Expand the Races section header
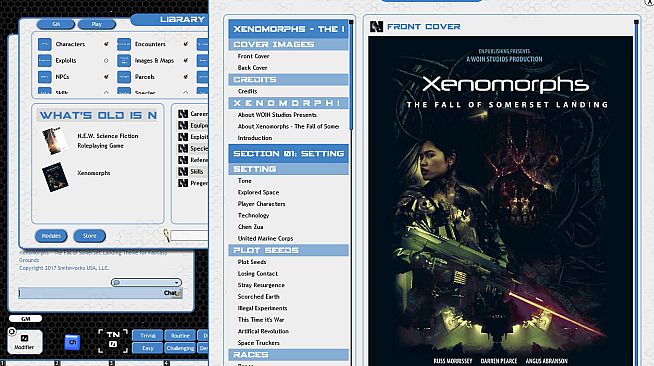The width and height of the screenshot is (654, 366). coord(288,355)
